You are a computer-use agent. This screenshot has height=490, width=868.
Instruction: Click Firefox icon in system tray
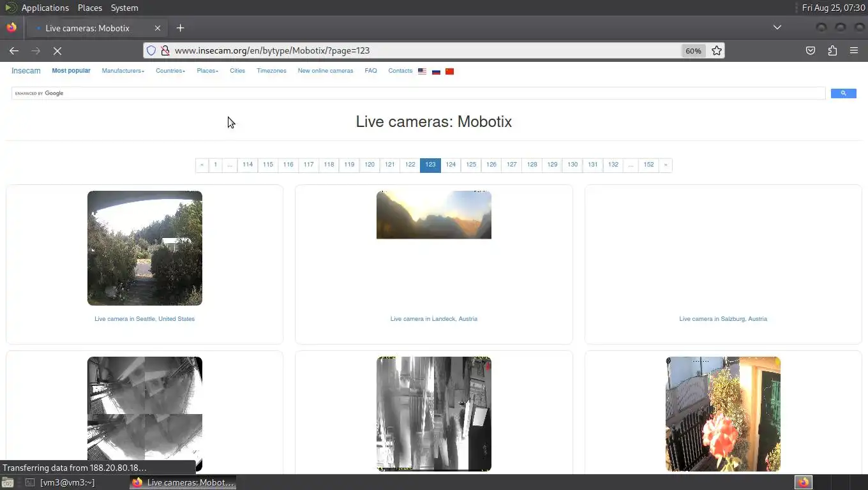point(803,482)
